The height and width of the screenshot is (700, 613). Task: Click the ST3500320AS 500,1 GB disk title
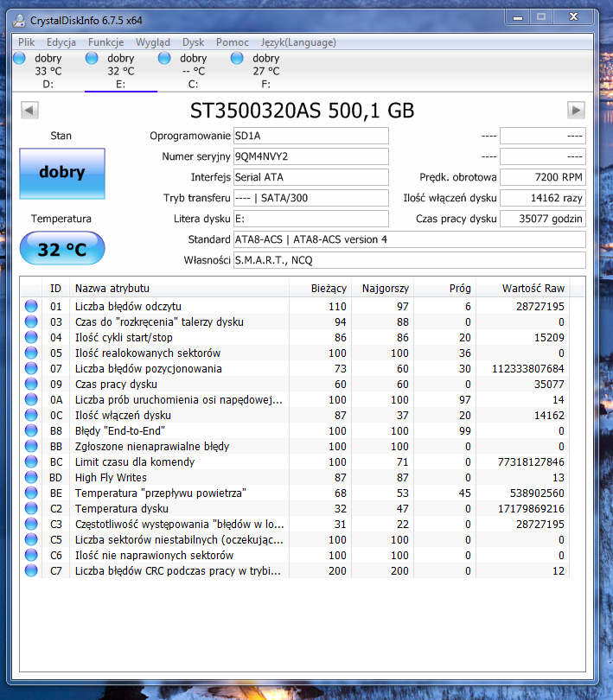[x=303, y=111]
